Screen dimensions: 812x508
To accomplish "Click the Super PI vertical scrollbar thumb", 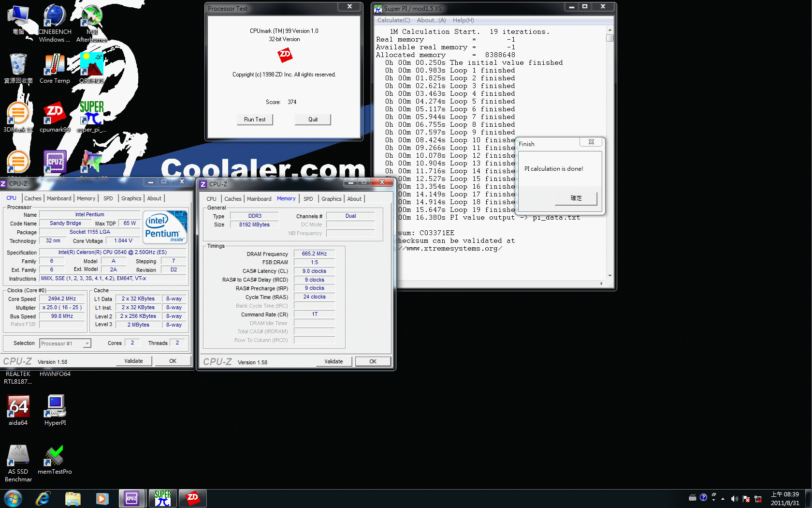I will 610,38.
